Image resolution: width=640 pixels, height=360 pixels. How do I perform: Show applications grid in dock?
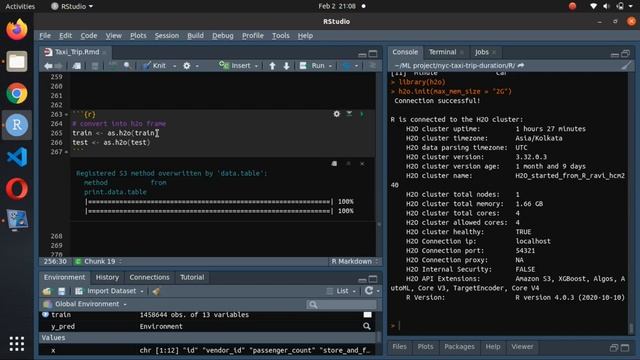(x=17, y=344)
